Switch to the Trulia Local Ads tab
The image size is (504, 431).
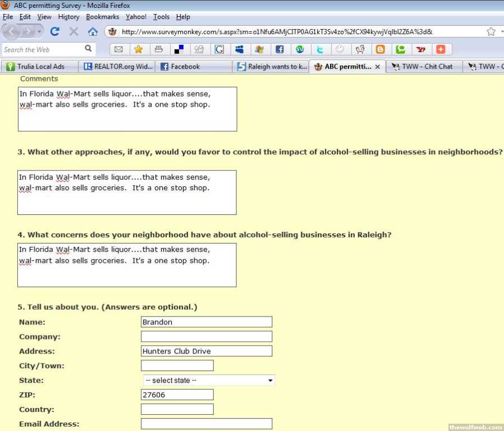39,66
